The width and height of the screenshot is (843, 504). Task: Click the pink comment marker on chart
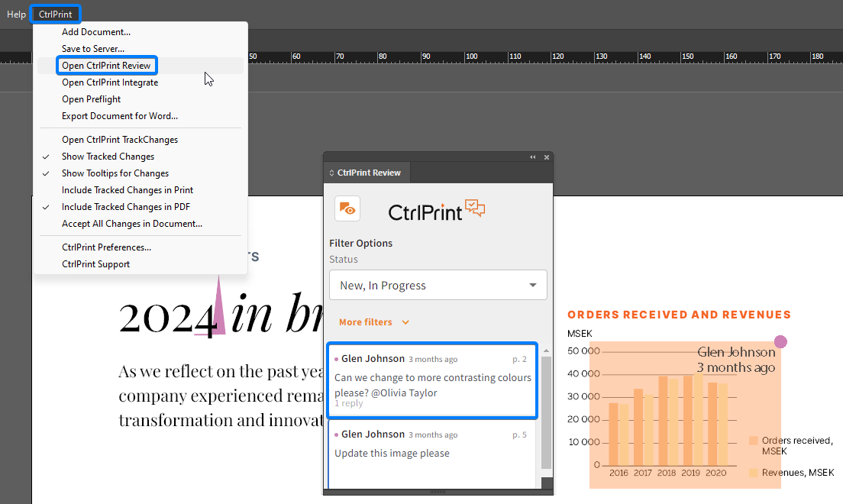780,341
